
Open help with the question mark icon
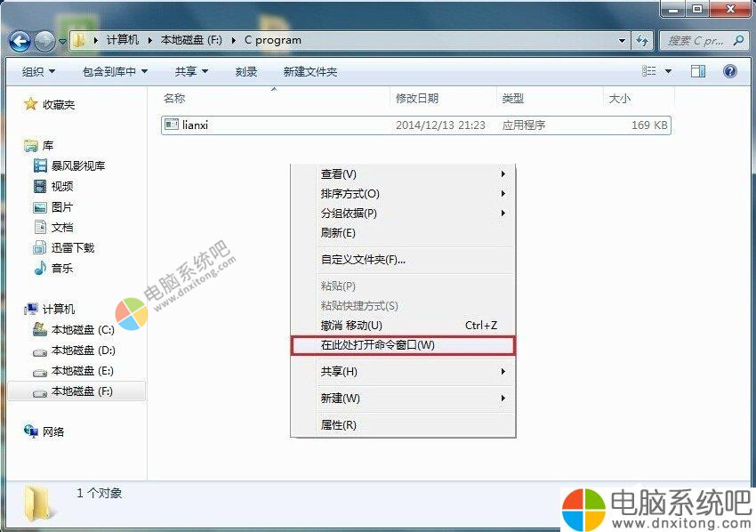730,71
